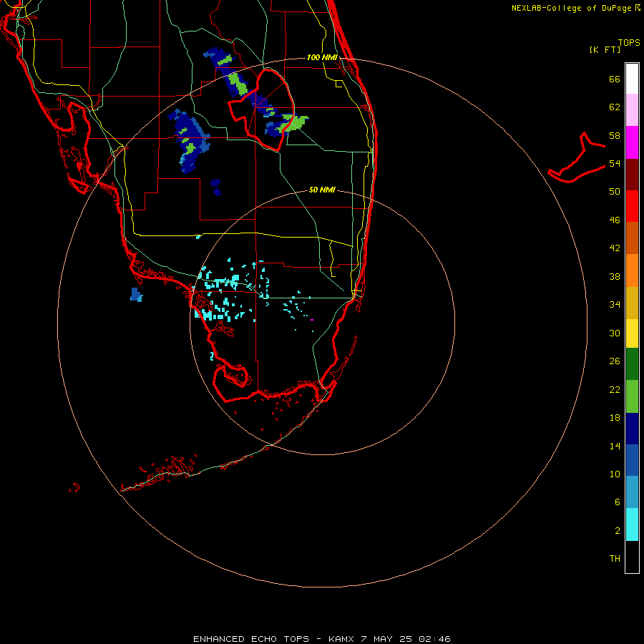Click the 18 value on the legend
The width and height of the screenshot is (644, 644).
click(615, 418)
